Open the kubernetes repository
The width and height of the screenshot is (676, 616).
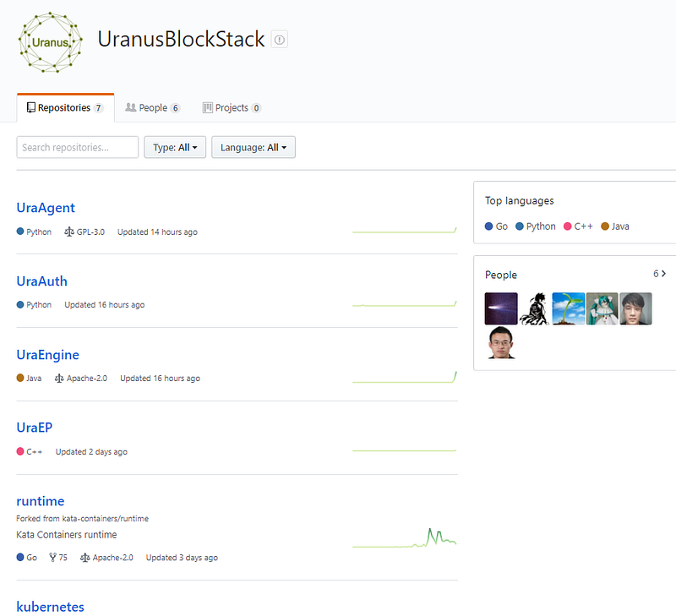(x=51, y=607)
